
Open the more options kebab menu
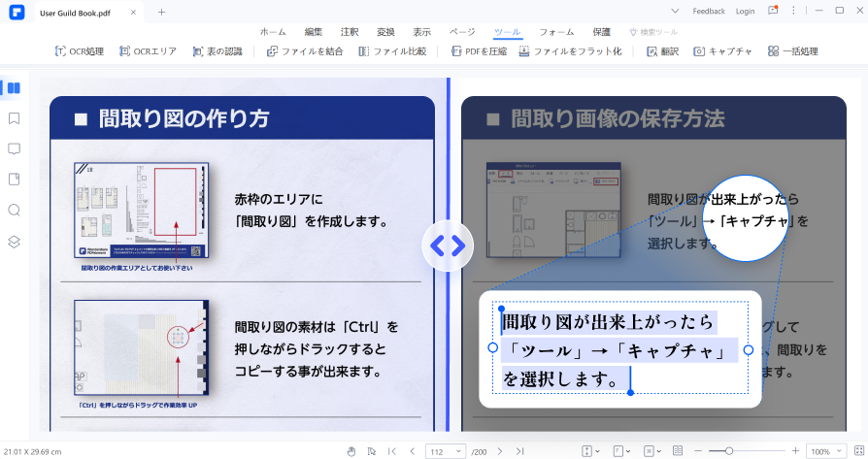793,11
